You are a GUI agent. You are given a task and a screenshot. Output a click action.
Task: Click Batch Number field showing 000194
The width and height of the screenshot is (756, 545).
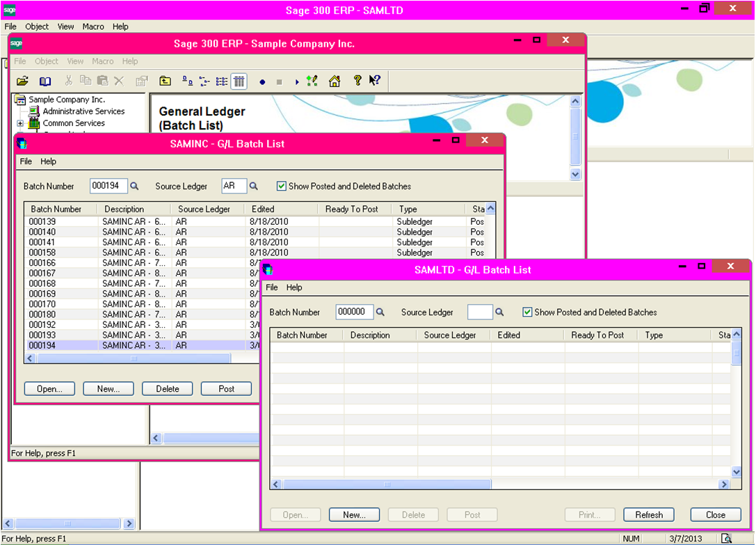(108, 186)
